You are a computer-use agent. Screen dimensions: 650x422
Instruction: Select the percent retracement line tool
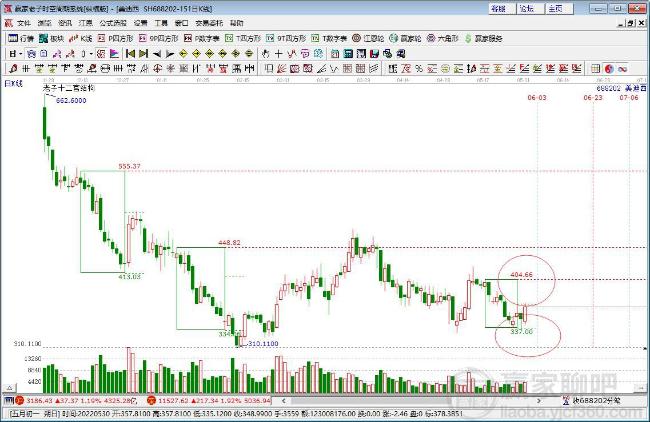[x=419, y=68]
